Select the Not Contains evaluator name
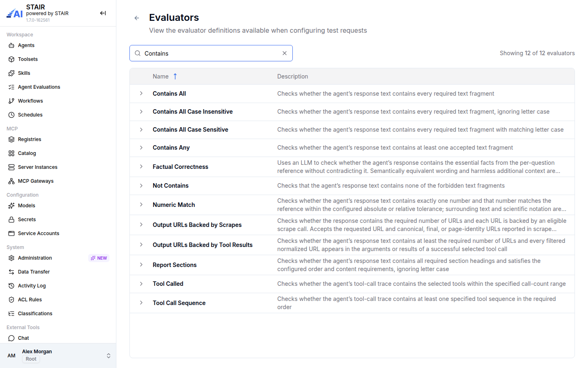Image resolution: width=588 pixels, height=368 pixels. 171,186
